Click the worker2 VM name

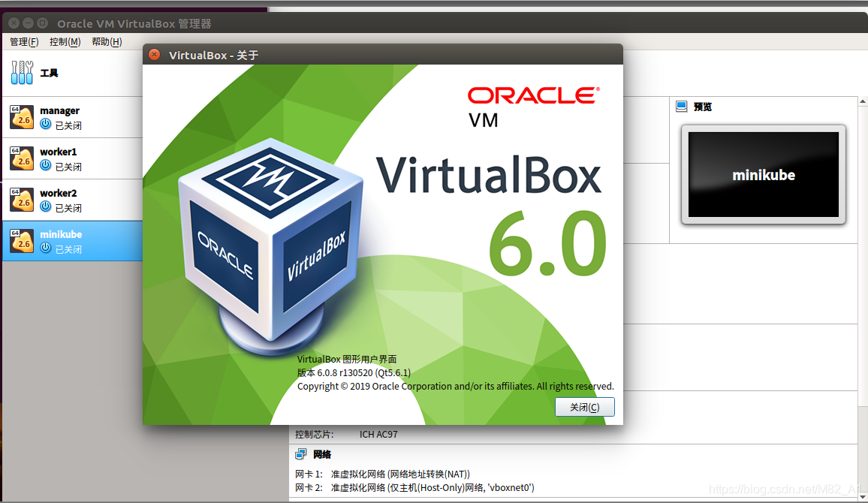[58, 193]
